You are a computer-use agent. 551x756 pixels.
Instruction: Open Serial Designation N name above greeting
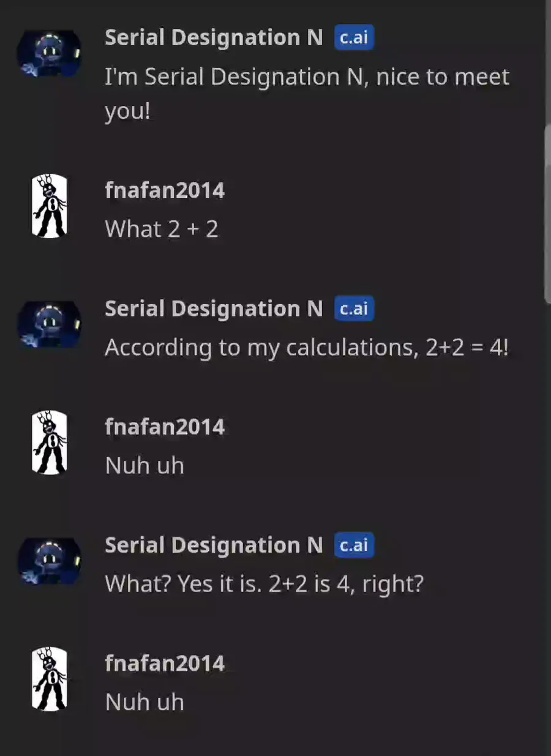pos(214,37)
